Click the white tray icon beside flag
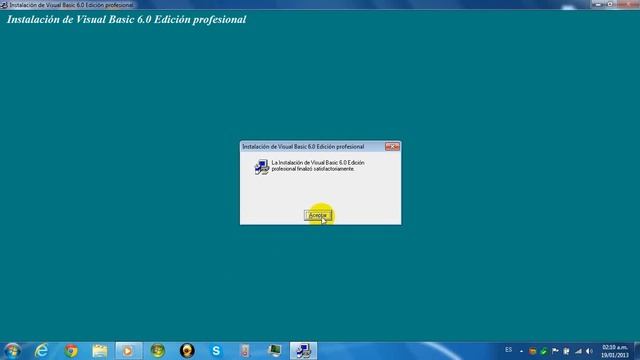640x360 pixels. (566, 351)
